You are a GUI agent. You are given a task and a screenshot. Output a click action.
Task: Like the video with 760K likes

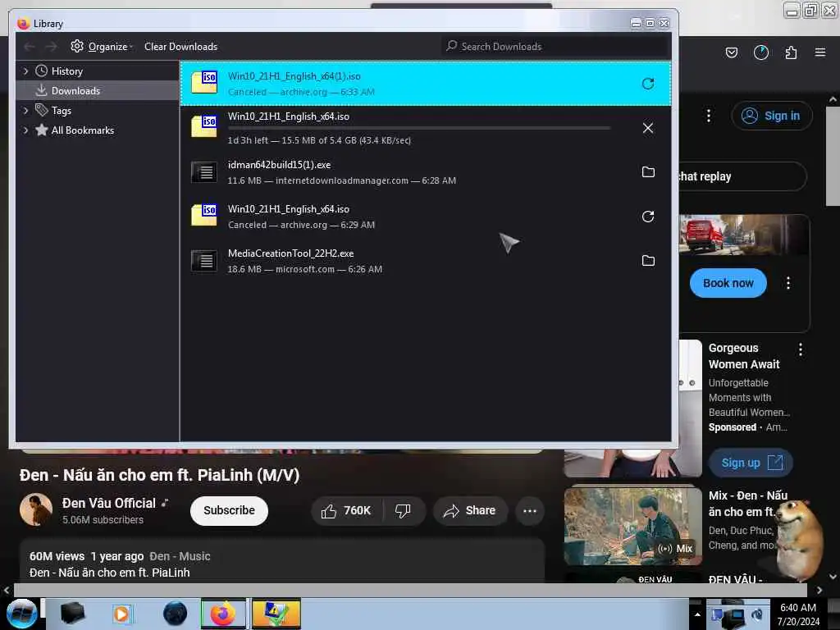pos(347,511)
